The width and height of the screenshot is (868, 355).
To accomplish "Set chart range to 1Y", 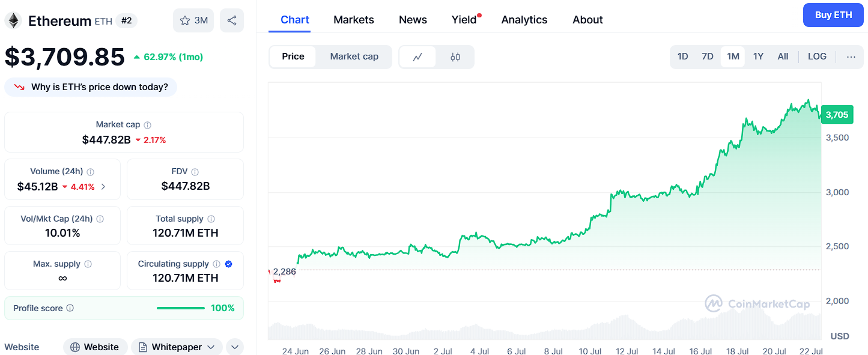I will (x=758, y=56).
